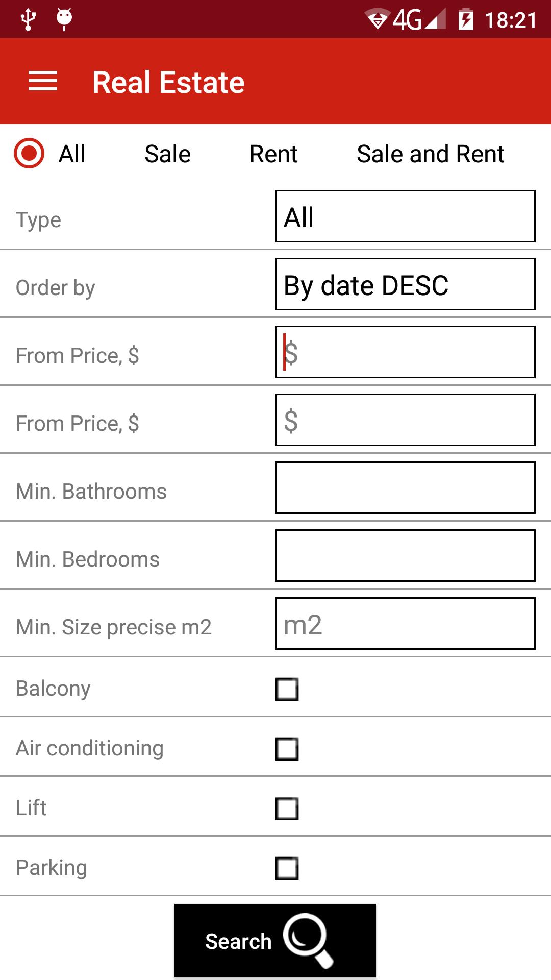Focus the Min. Size m2 field

(x=406, y=624)
